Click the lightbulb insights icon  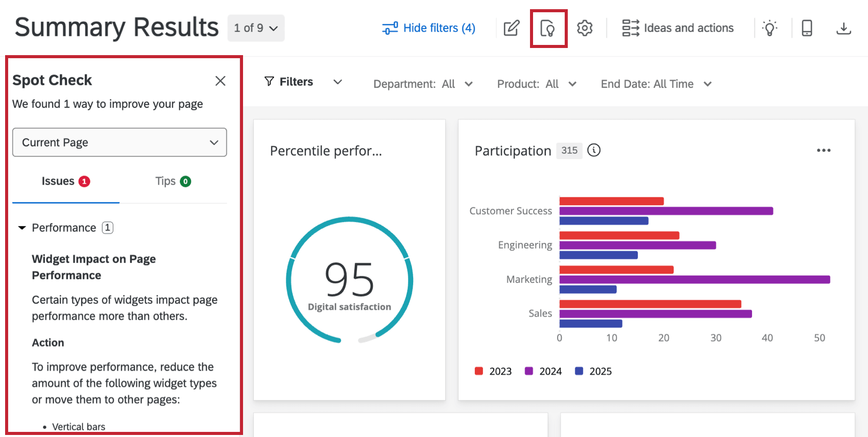click(x=769, y=28)
